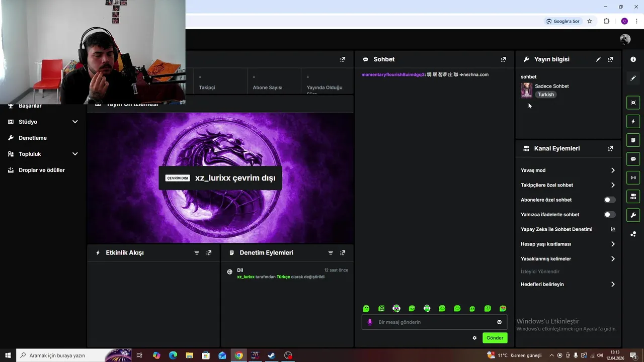
Task: Open Steam from the taskbar
Action: point(271,355)
